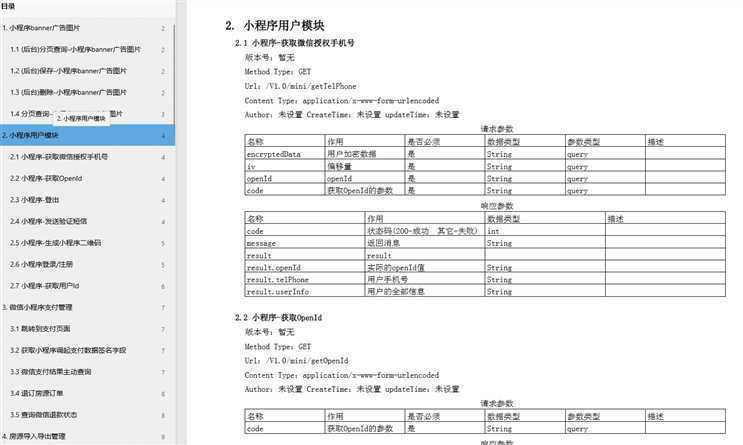Click the result.userInfo cell

point(305,291)
